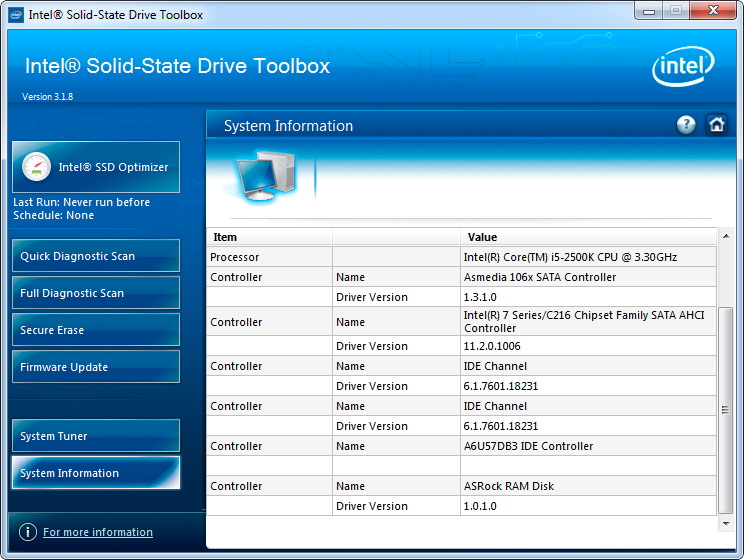The height and width of the screenshot is (560, 744).
Task: Follow the For more information link
Action: (98, 532)
